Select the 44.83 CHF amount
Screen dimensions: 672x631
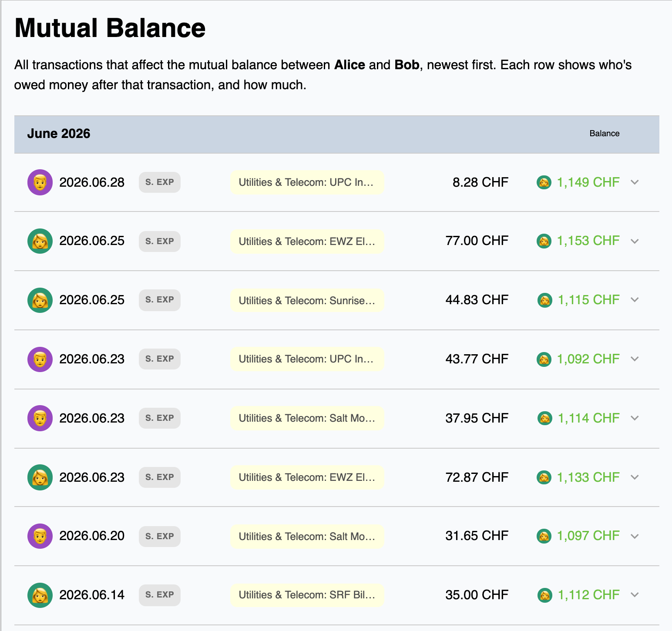click(477, 300)
